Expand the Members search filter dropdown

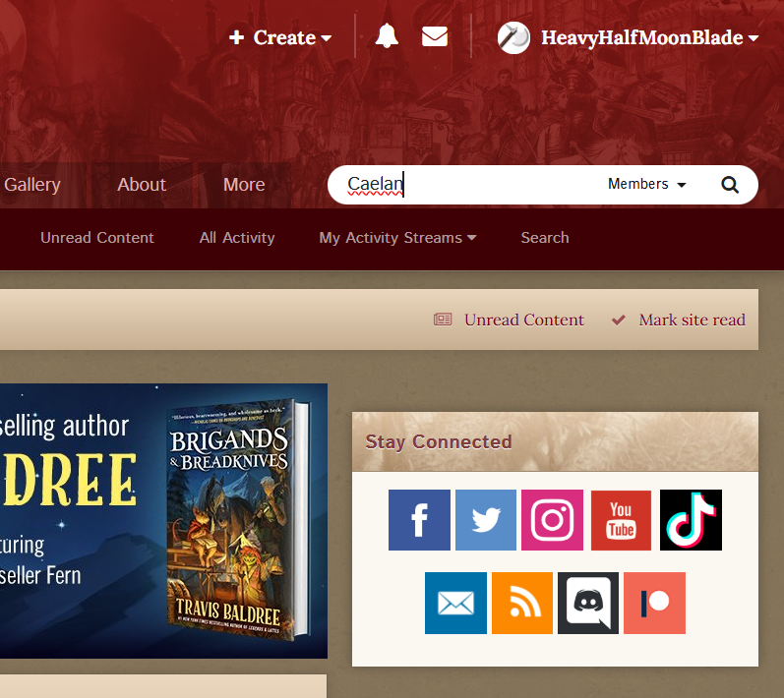[646, 185]
